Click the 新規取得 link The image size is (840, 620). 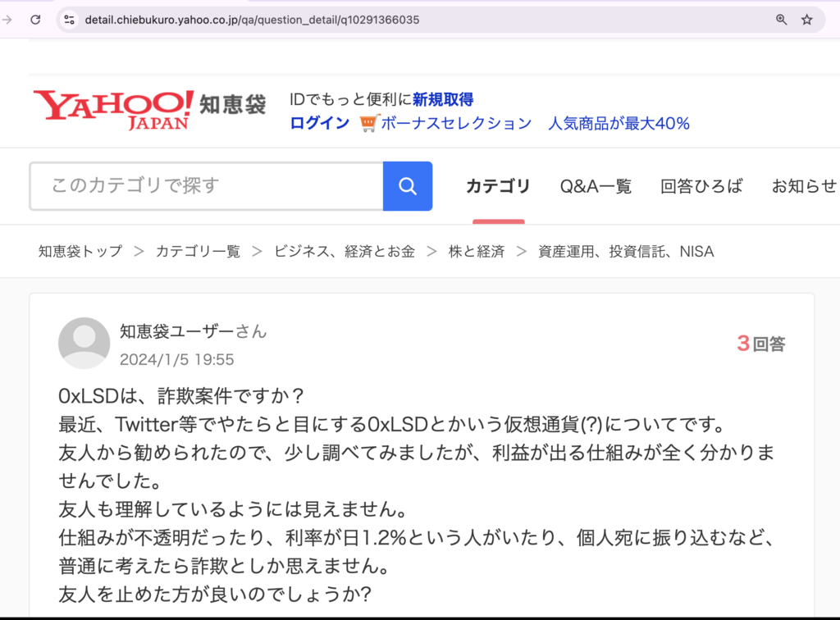click(x=442, y=99)
